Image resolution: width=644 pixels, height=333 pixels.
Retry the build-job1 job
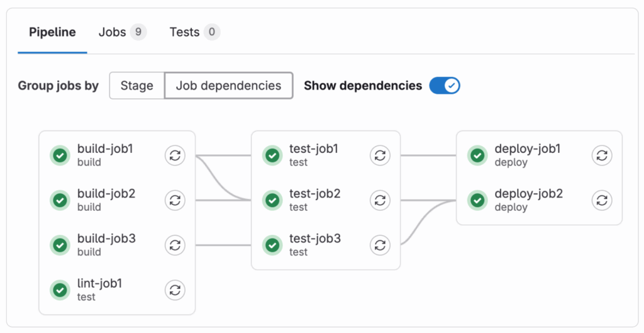pyautogui.click(x=175, y=155)
